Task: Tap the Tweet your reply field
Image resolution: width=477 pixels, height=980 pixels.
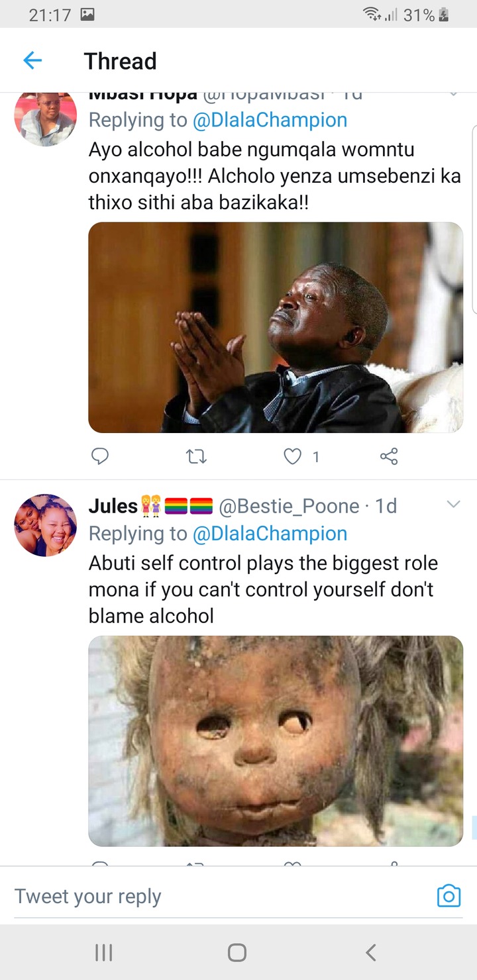Action: (219, 896)
